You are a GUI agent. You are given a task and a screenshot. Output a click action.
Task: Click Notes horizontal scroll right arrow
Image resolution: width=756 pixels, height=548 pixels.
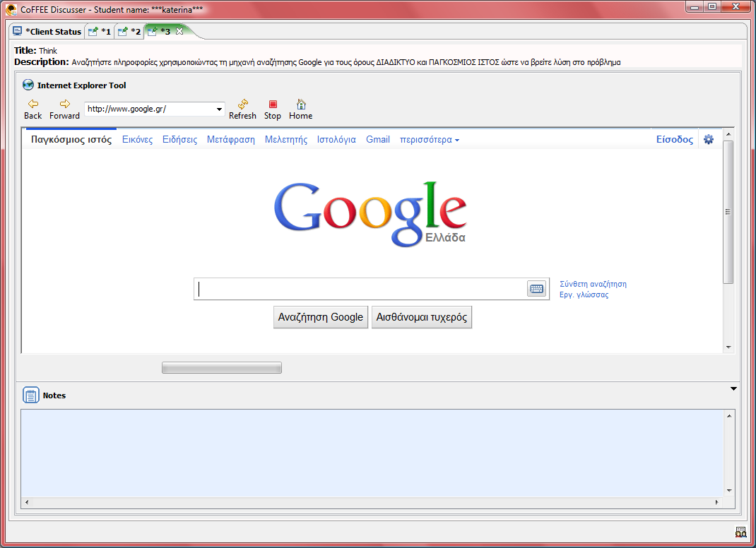tap(717, 502)
